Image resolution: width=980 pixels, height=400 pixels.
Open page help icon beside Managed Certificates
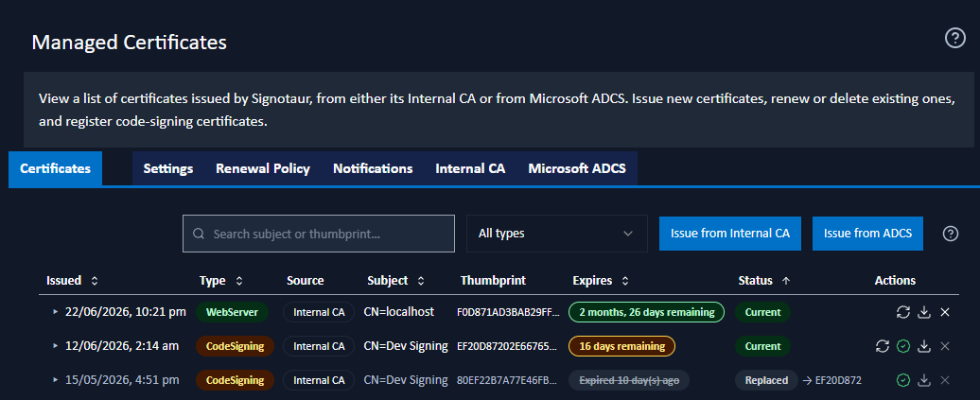pos(955,39)
